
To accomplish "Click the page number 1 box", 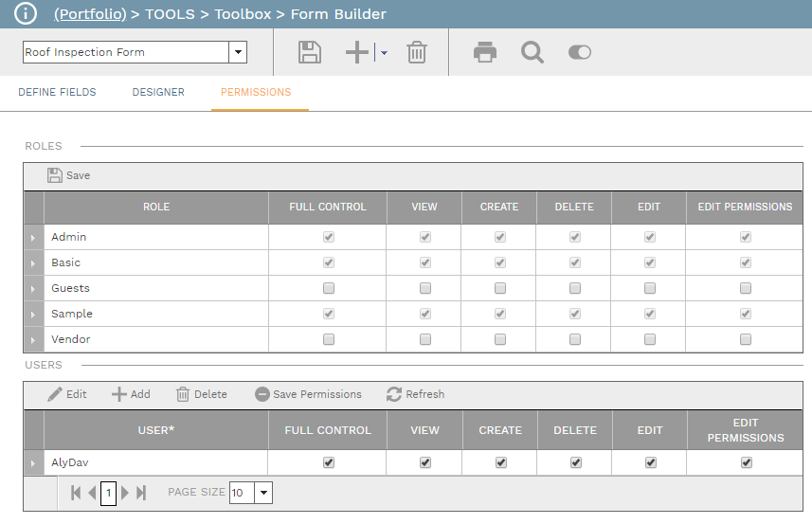I will (x=108, y=493).
